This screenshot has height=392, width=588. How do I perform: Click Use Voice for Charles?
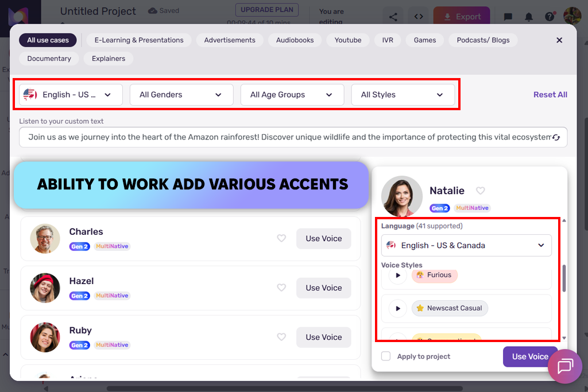(324, 238)
